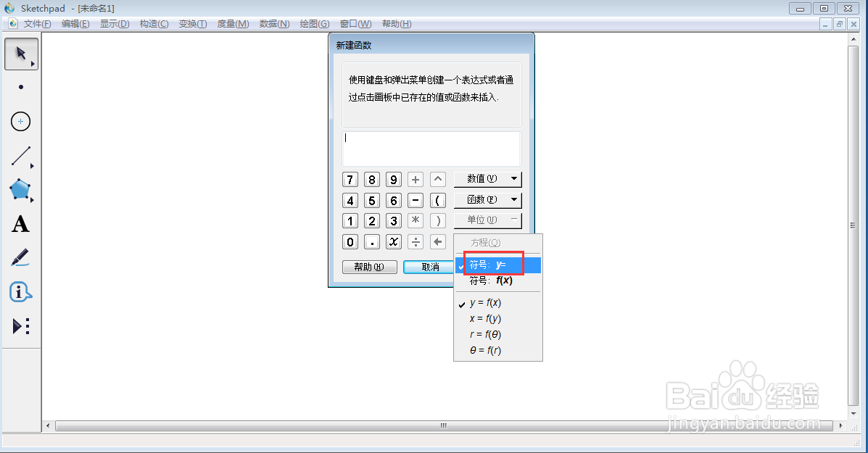Click the horizontal scrollbar thumb
This screenshot has height=453, width=868.
point(443,426)
